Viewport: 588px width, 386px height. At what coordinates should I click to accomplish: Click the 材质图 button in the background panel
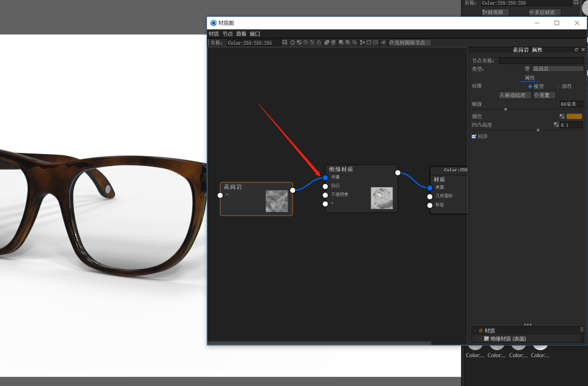coord(495,13)
